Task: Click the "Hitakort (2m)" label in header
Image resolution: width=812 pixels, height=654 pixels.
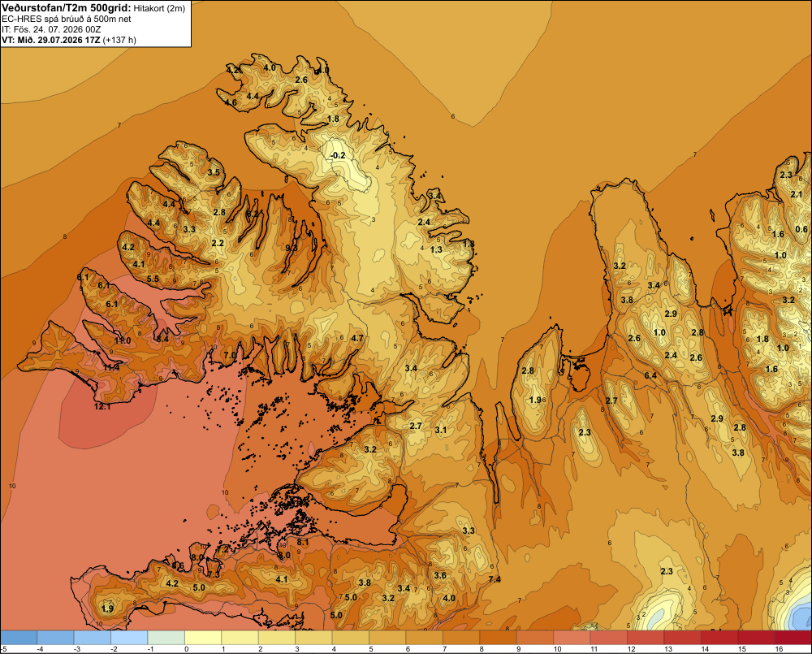Action: pyautogui.click(x=159, y=8)
